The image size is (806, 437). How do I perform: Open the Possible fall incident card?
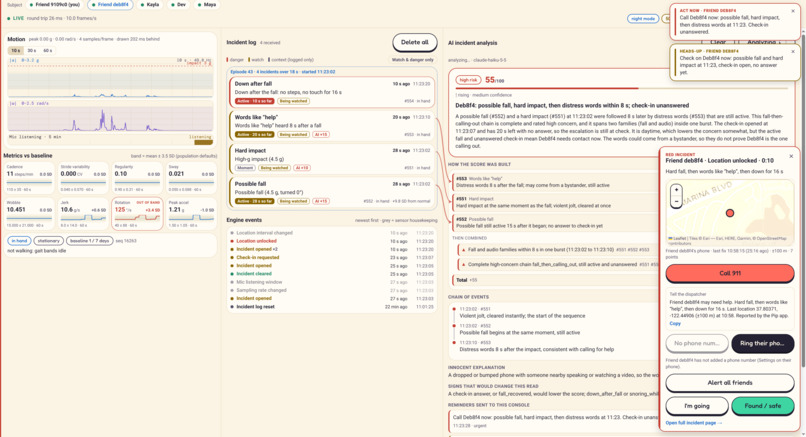[332, 192]
